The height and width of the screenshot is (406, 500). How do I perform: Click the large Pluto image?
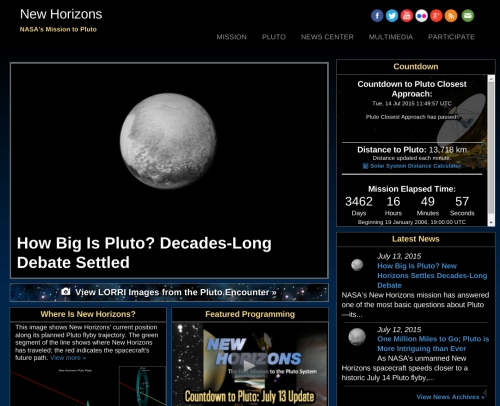(168, 141)
